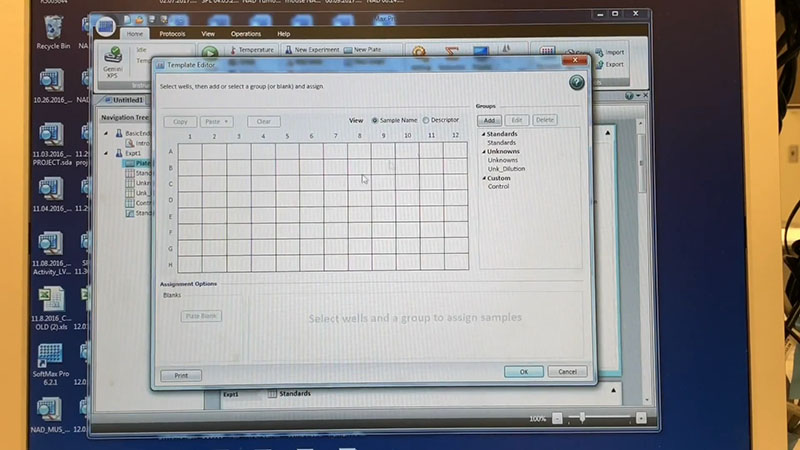Open the View ribbon tab
This screenshot has width=800, height=450.
(x=208, y=34)
